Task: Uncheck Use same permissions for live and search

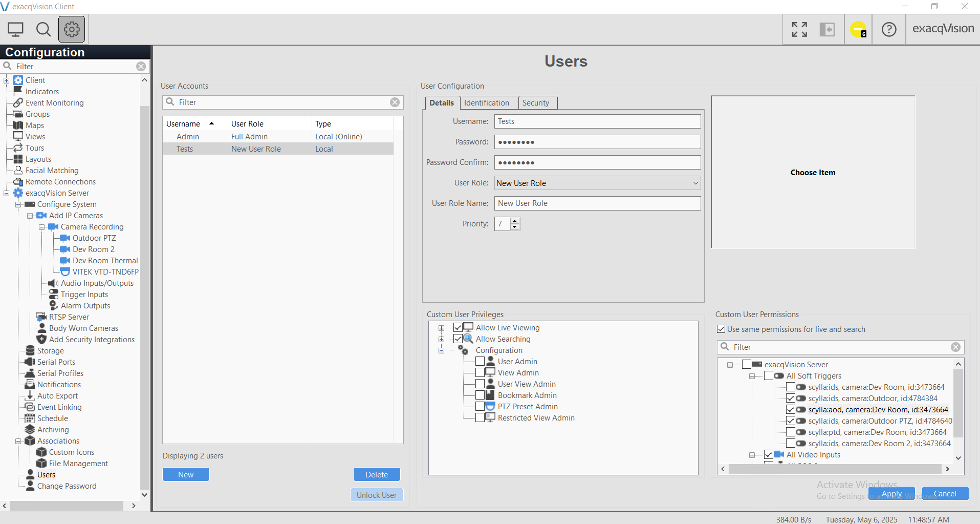Action: pos(721,329)
